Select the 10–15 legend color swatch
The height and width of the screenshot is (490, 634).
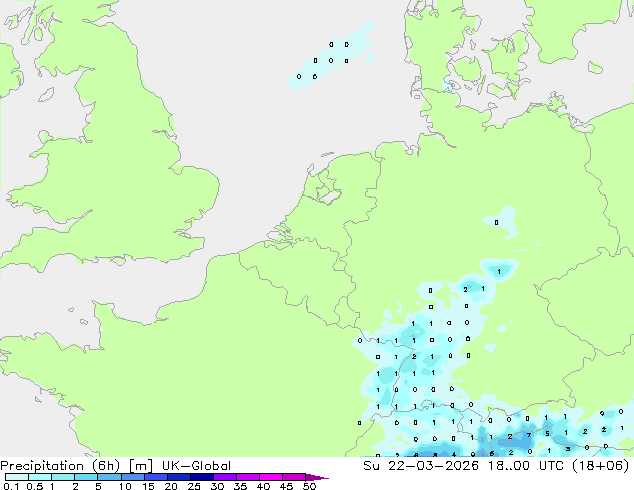132,477
